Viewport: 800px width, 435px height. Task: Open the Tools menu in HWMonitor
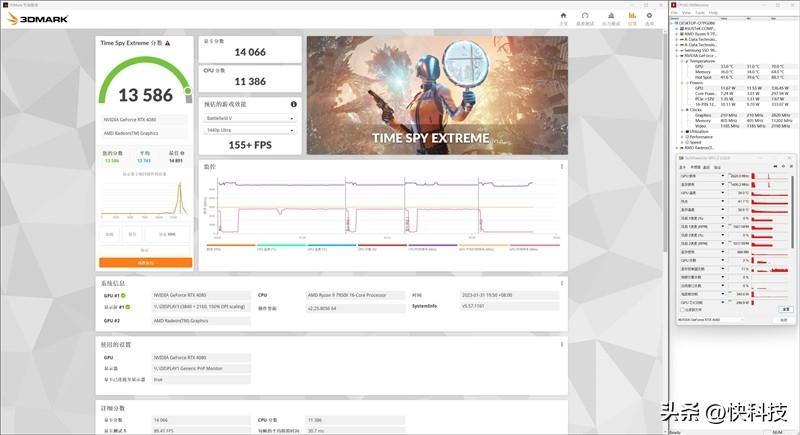click(700, 13)
